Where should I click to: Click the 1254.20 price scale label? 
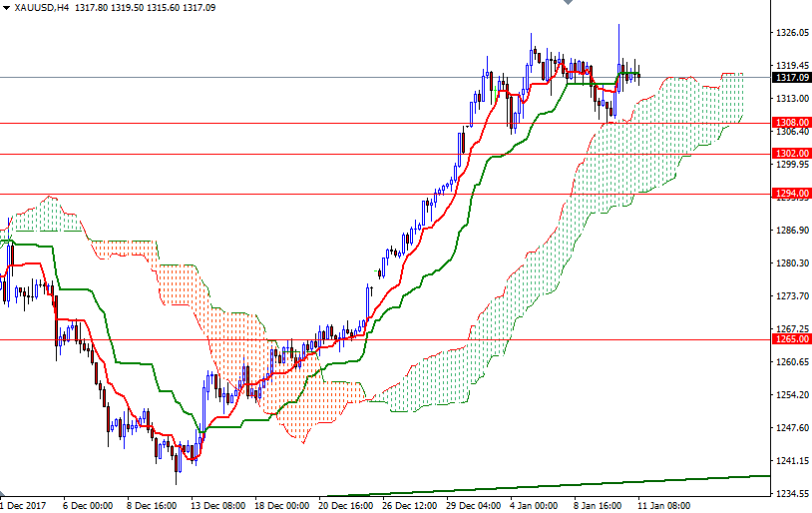tap(790, 395)
